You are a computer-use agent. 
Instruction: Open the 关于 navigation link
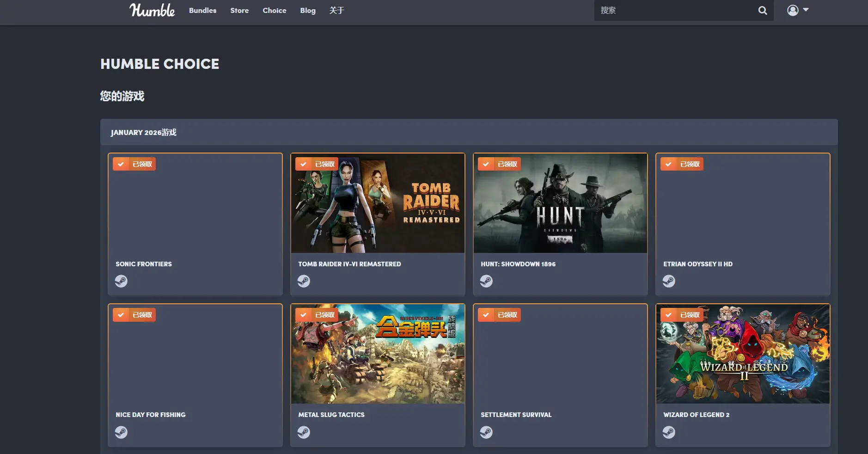click(x=336, y=10)
